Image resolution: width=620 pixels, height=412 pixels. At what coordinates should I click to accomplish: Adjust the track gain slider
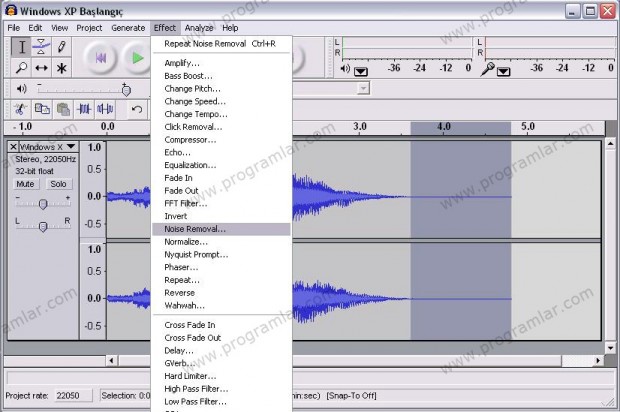[43, 204]
